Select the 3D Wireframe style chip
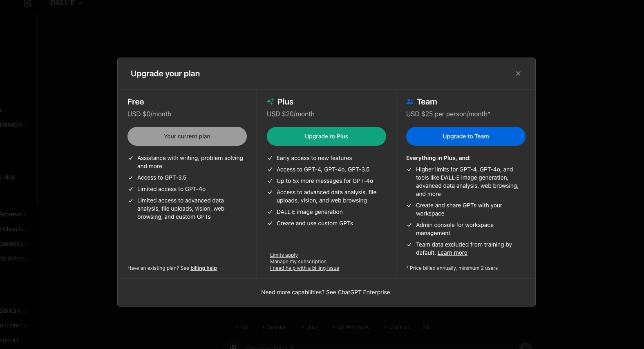Viewport: 644px width, 349px height. (350, 327)
